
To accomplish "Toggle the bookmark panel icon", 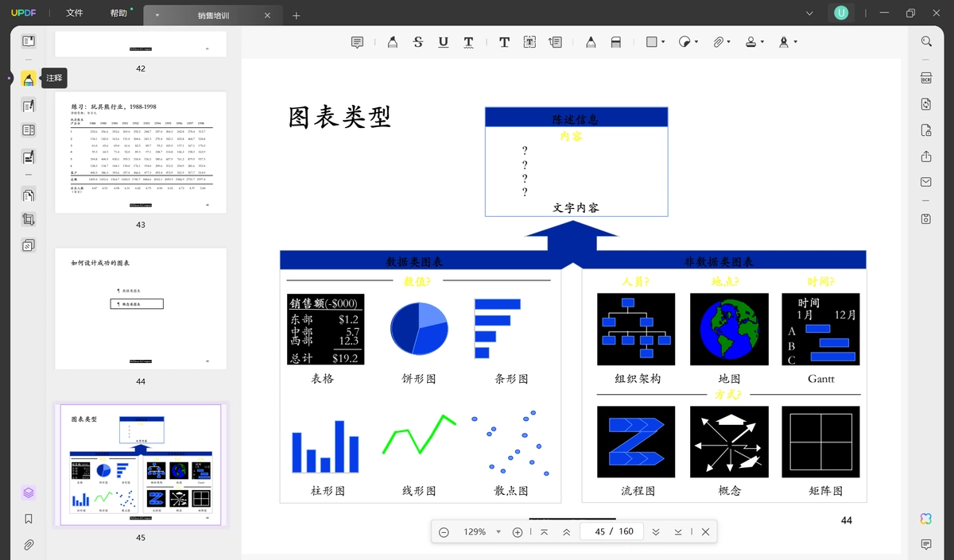I will [x=29, y=519].
